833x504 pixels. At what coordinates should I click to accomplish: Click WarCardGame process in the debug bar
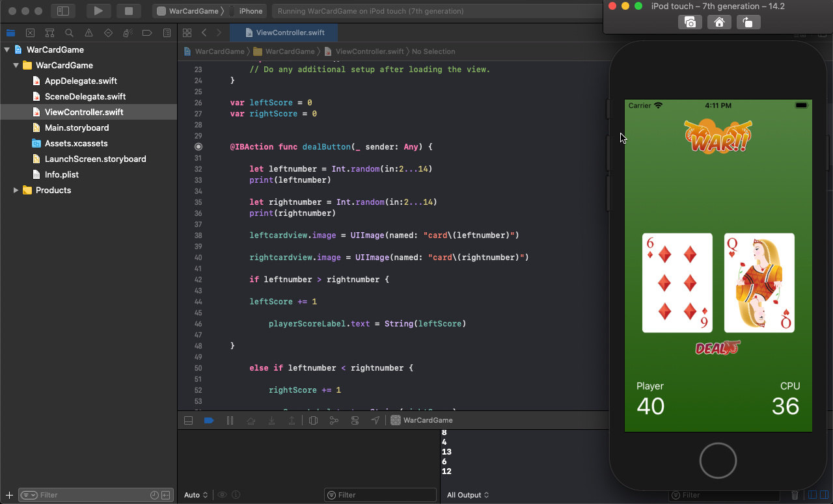tap(422, 420)
